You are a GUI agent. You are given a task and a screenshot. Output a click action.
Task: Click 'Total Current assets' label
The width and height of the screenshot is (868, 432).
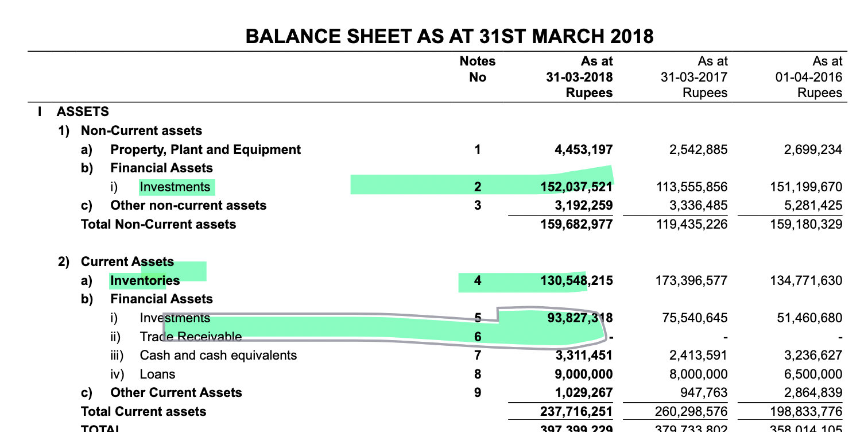click(x=144, y=411)
